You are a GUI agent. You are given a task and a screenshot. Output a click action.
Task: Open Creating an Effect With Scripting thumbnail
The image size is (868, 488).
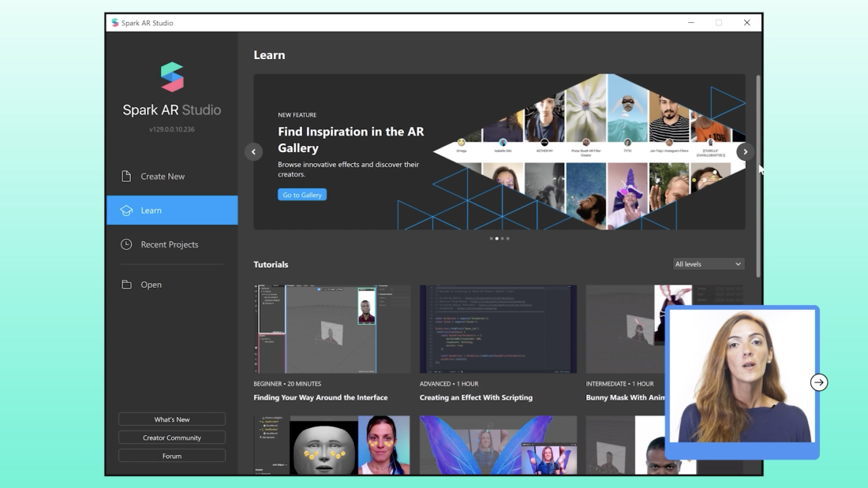pos(498,330)
